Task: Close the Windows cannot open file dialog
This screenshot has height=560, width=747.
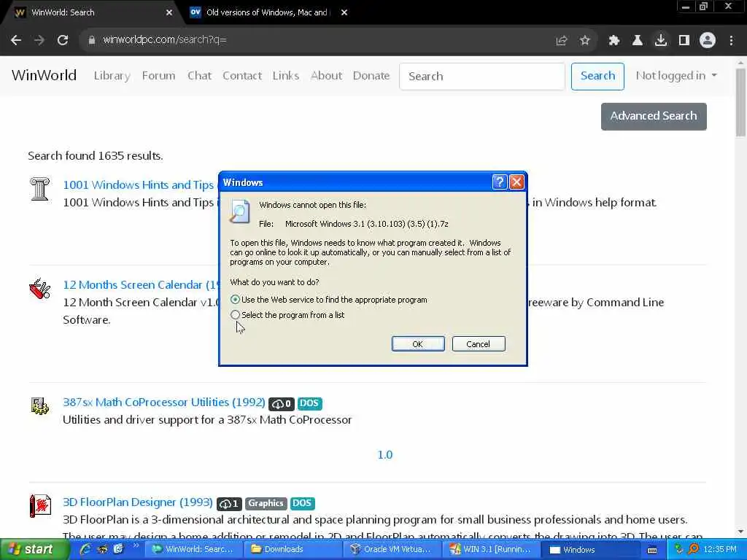Action: click(x=517, y=182)
